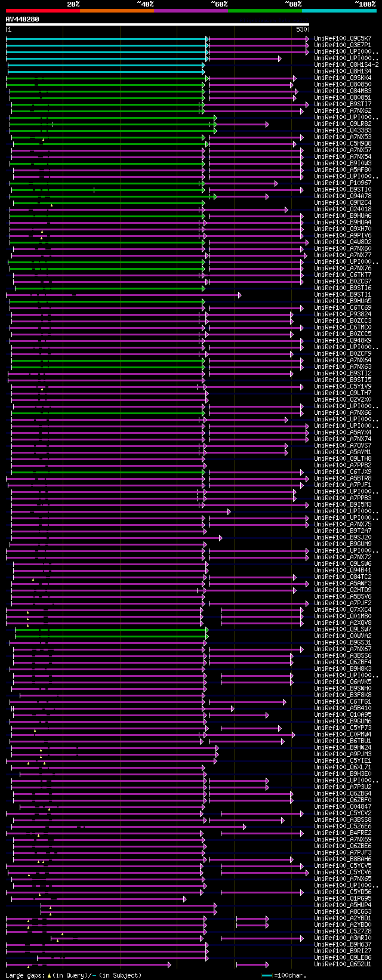Select the UniRef100_C5H9Q8 hit

point(343,143)
